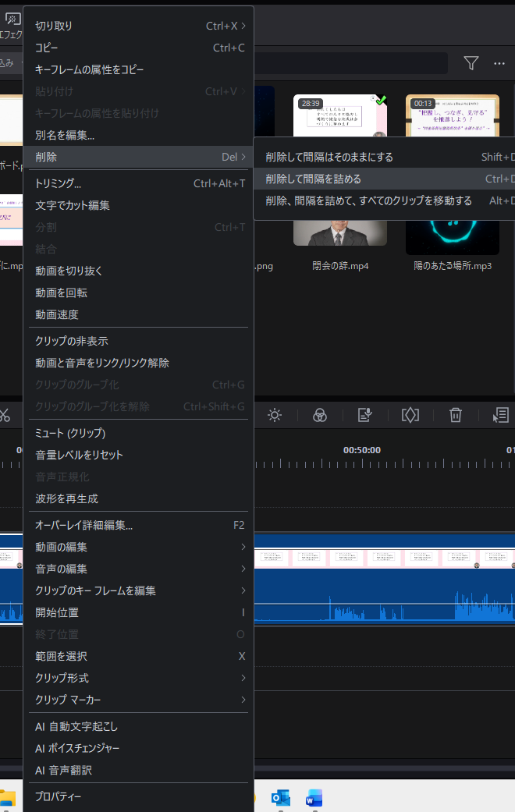515x812 pixels.
Task: Click the media library filter funnel icon
Action: (x=471, y=63)
